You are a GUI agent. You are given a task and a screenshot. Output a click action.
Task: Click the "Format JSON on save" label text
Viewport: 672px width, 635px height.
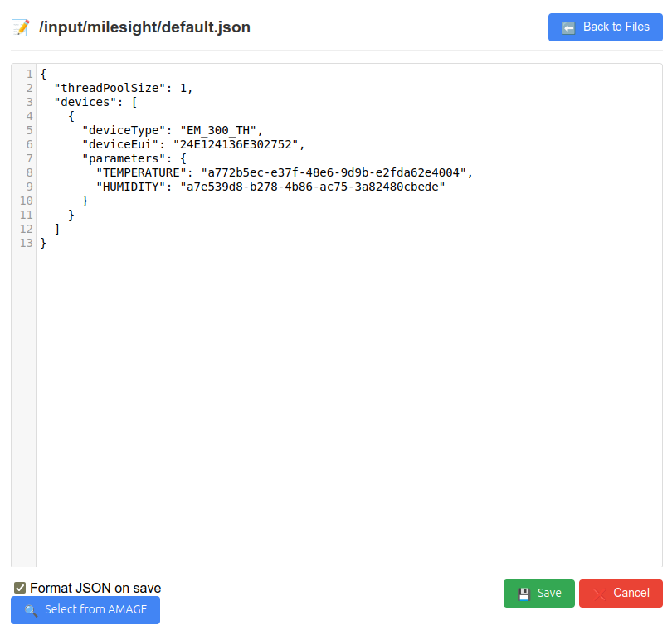pos(95,588)
